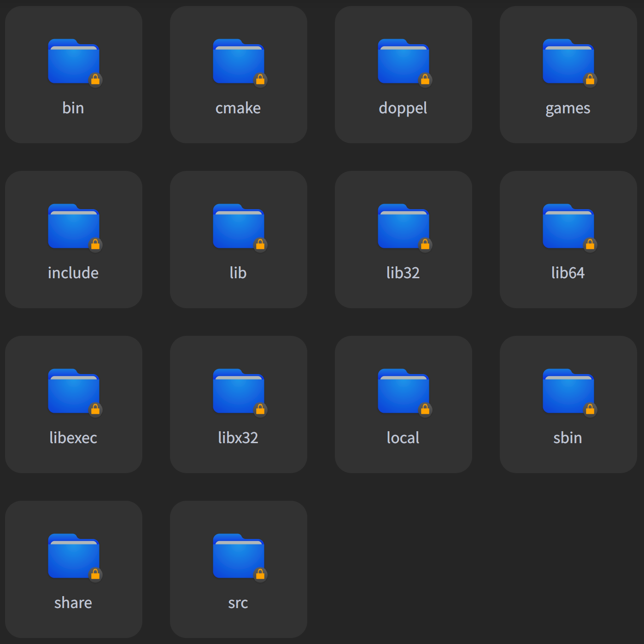The image size is (644, 644).
Task: Choose the games folder icon
Action: coord(568,61)
